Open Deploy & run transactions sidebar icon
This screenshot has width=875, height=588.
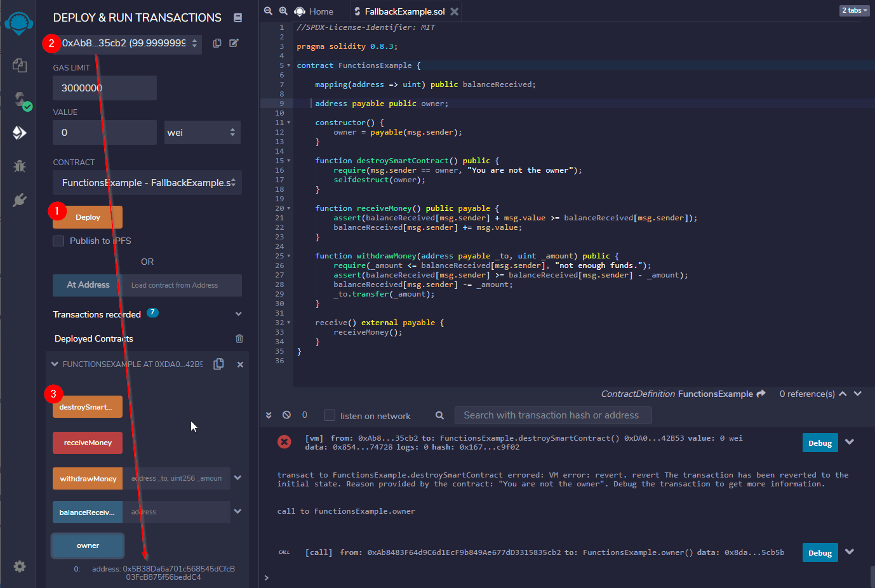point(20,132)
